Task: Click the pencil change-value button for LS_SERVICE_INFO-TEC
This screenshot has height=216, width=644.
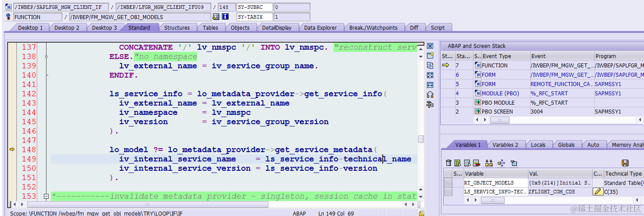Action: 598,192
